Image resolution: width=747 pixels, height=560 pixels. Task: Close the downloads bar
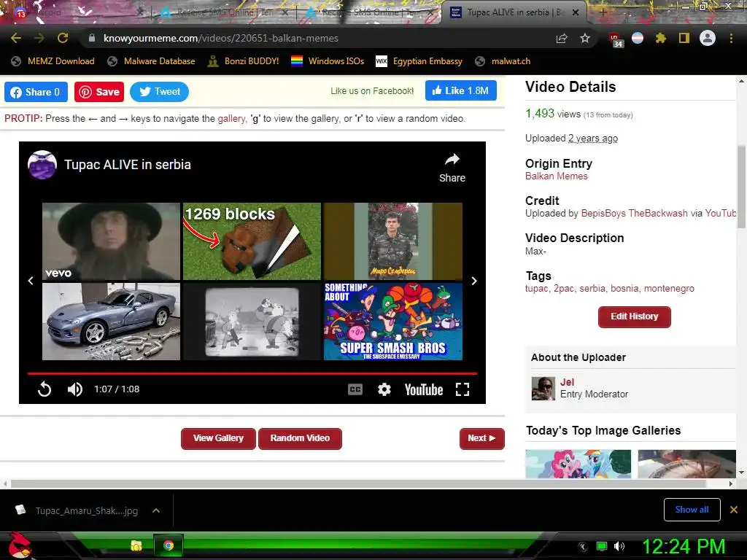(x=734, y=510)
